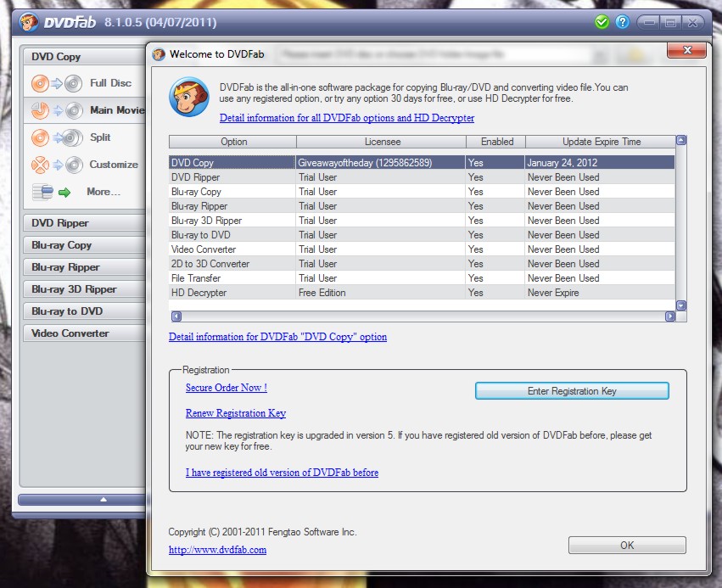The image size is (722, 588).
Task: Sort by Update Expire Time column header
Action: pos(601,142)
